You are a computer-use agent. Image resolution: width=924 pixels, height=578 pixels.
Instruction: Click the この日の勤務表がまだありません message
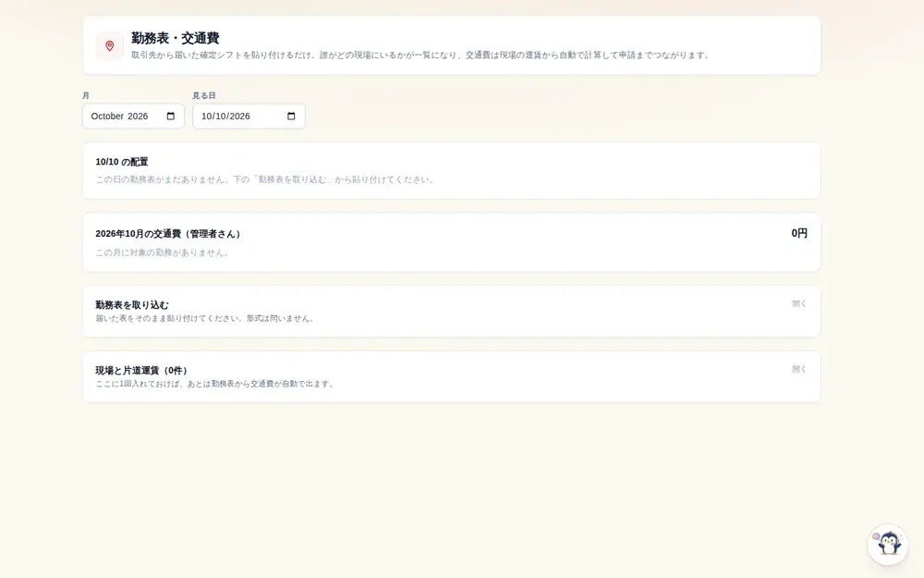(265, 179)
